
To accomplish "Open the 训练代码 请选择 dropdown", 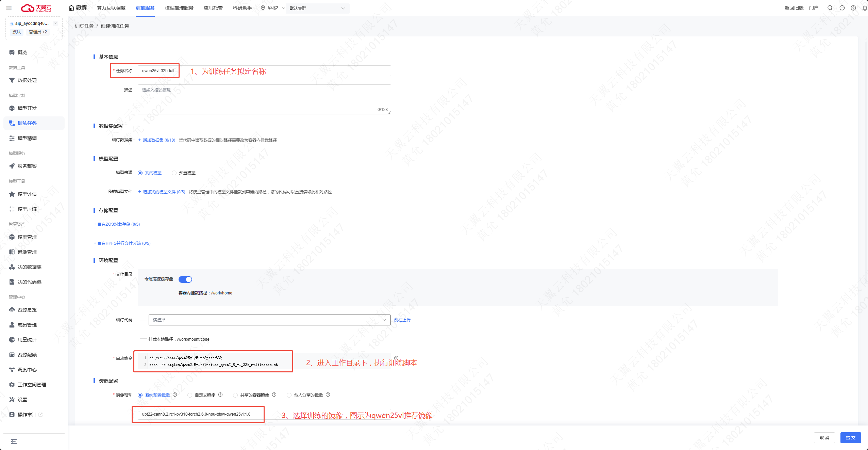I will click(269, 320).
